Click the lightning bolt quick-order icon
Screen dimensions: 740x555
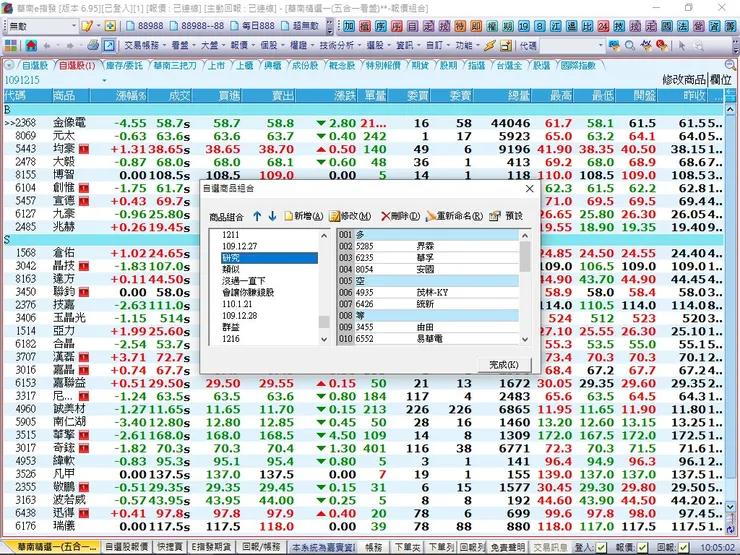coord(490,46)
